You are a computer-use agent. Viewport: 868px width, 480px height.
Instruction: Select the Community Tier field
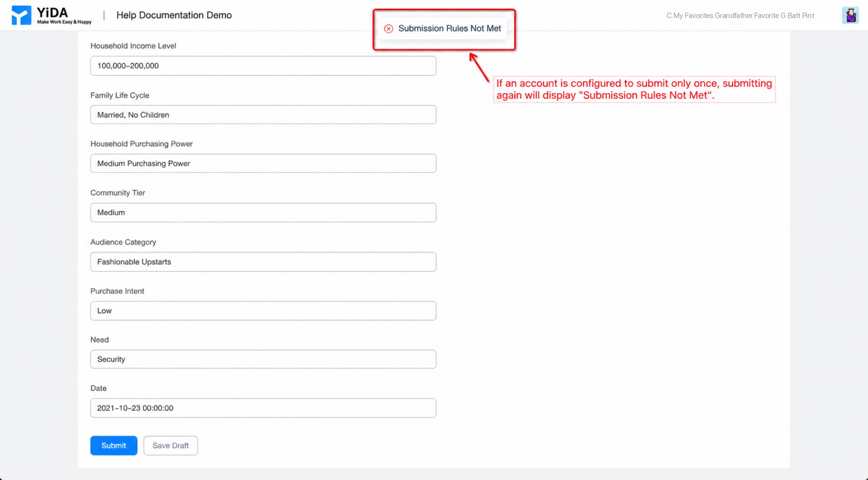pos(263,212)
